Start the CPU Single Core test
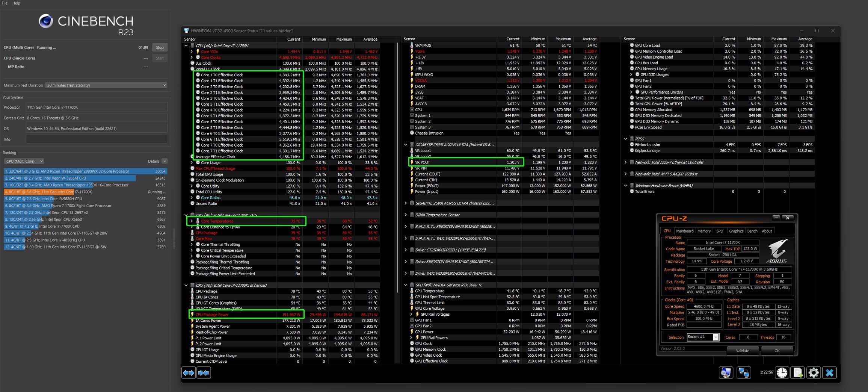This screenshot has height=392, width=868. [160, 58]
